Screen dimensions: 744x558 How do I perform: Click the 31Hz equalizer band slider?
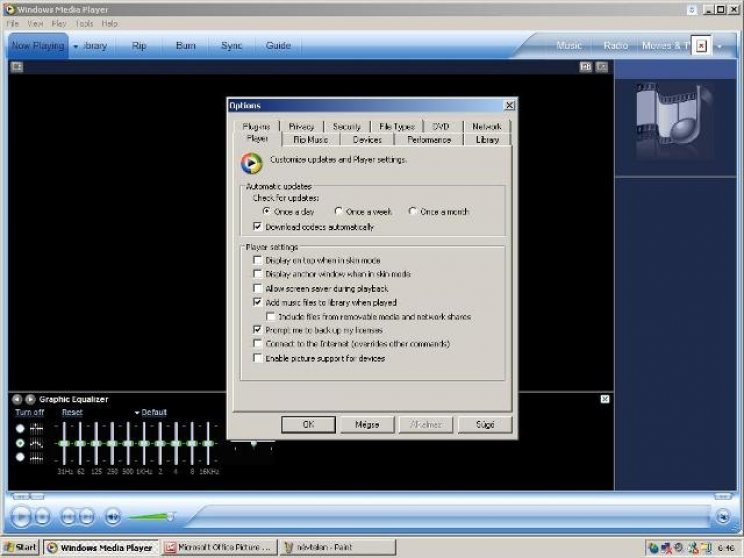pyautogui.click(x=64, y=444)
